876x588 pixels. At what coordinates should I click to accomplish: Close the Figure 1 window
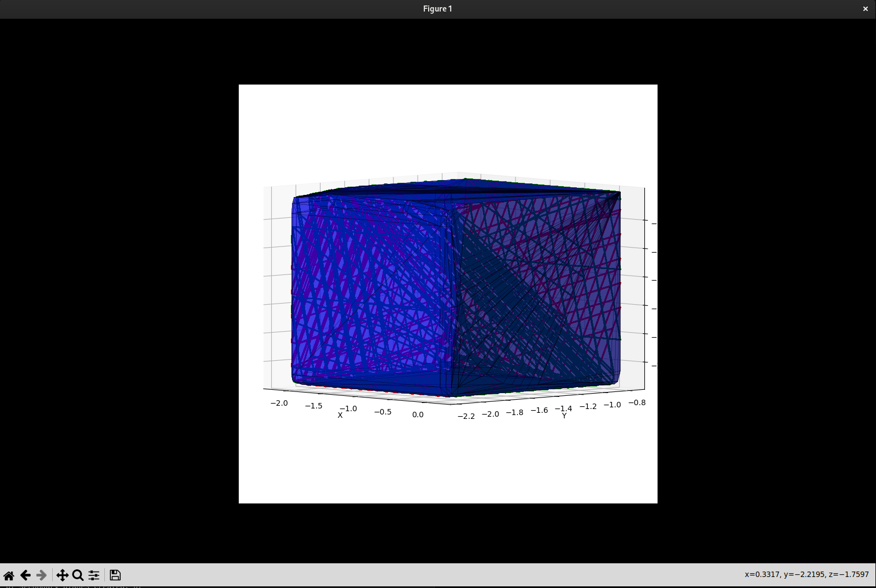[866, 9]
